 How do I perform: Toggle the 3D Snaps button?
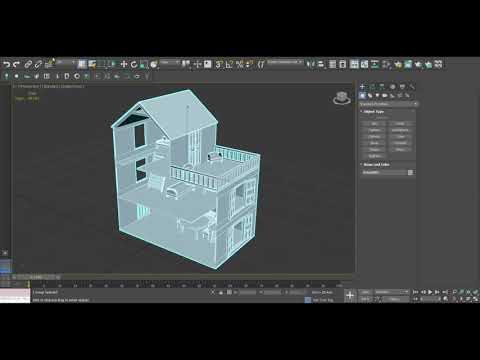tap(218, 64)
